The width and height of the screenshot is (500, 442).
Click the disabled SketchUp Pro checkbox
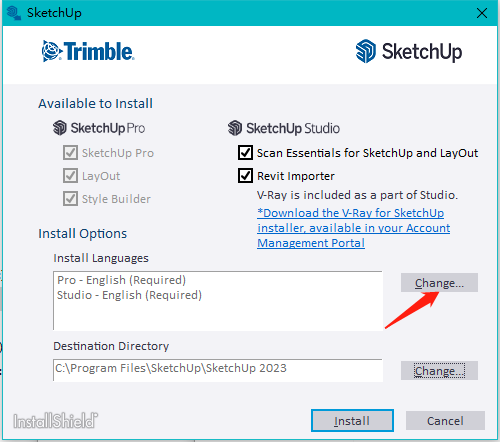tap(70, 153)
